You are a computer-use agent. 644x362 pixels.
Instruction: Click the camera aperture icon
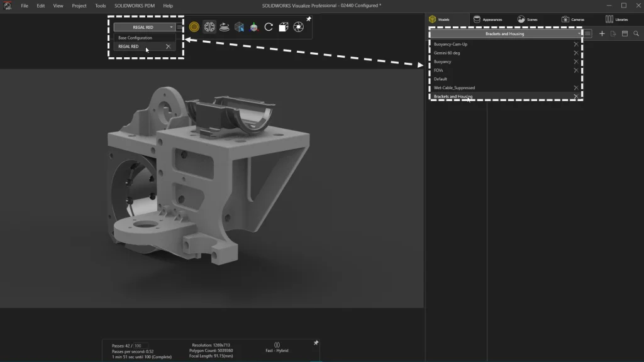pyautogui.click(x=298, y=27)
